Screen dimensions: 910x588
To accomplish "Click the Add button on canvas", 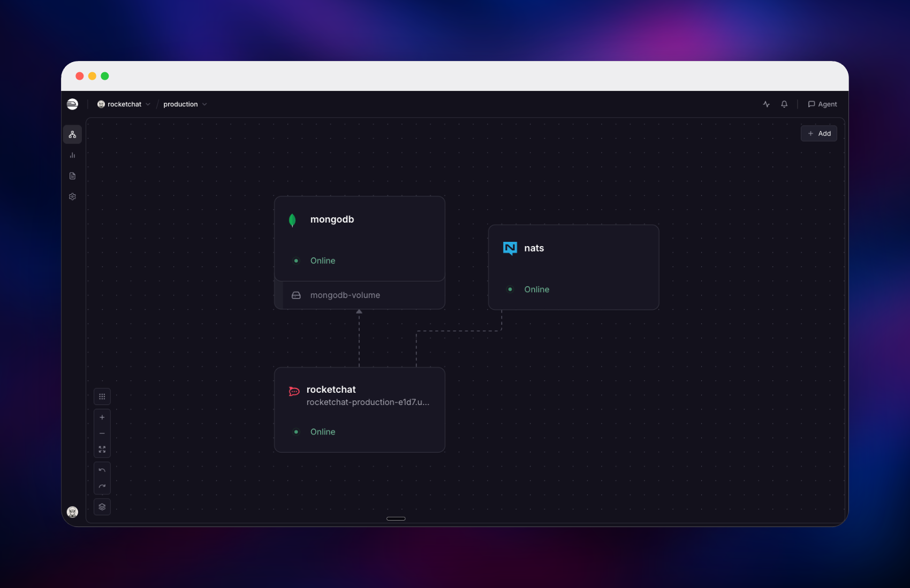I will pyautogui.click(x=819, y=134).
